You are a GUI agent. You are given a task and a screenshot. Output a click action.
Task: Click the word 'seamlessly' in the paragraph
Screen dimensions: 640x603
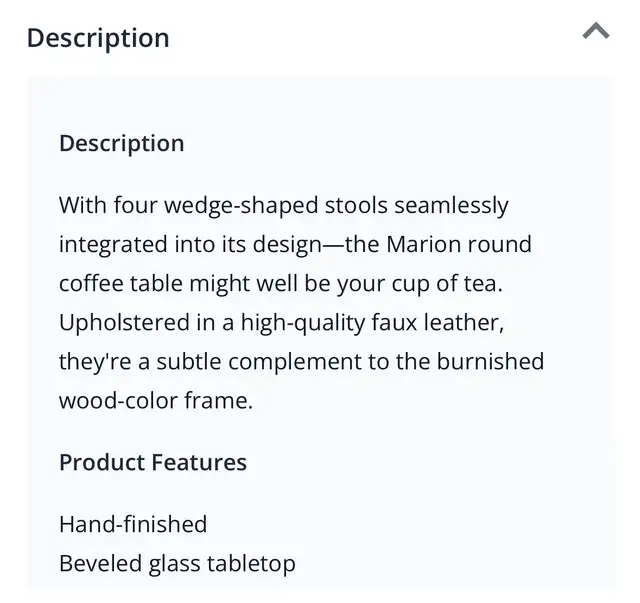451,205
